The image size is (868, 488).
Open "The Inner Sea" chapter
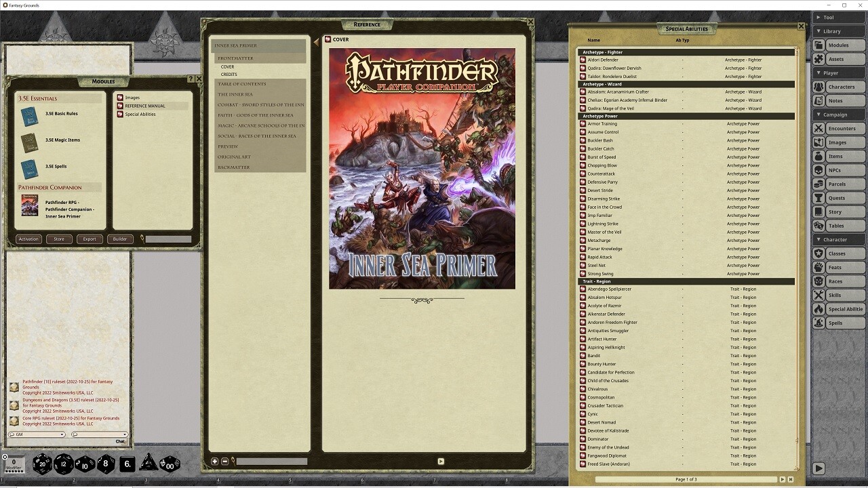click(234, 94)
